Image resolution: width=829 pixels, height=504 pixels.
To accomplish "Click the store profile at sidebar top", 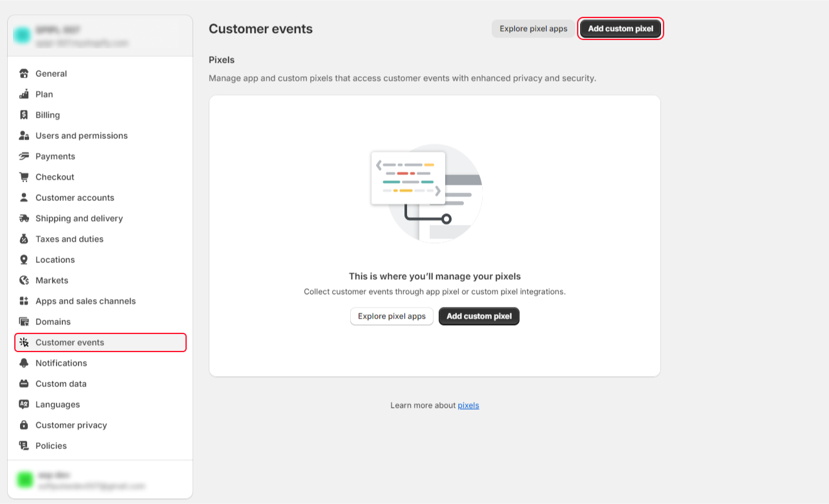I will (x=100, y=36).
